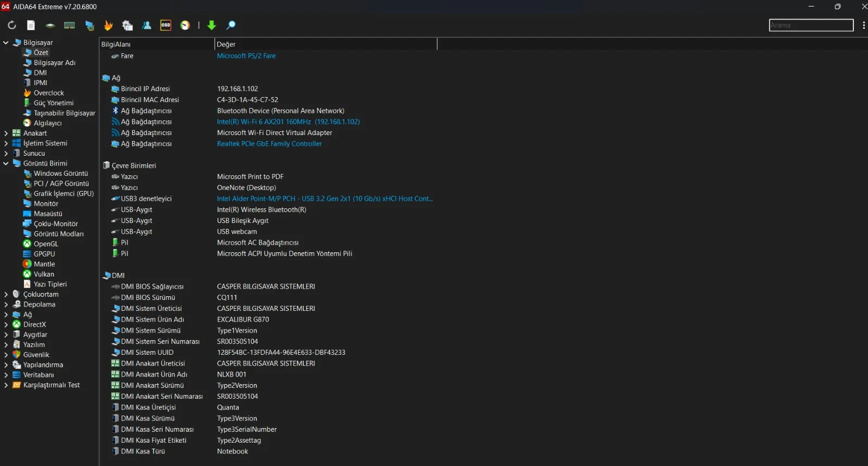This screenshot has height=466, width=868.
Task: Click the Değer column header
Action: click(x=326, y=44)
